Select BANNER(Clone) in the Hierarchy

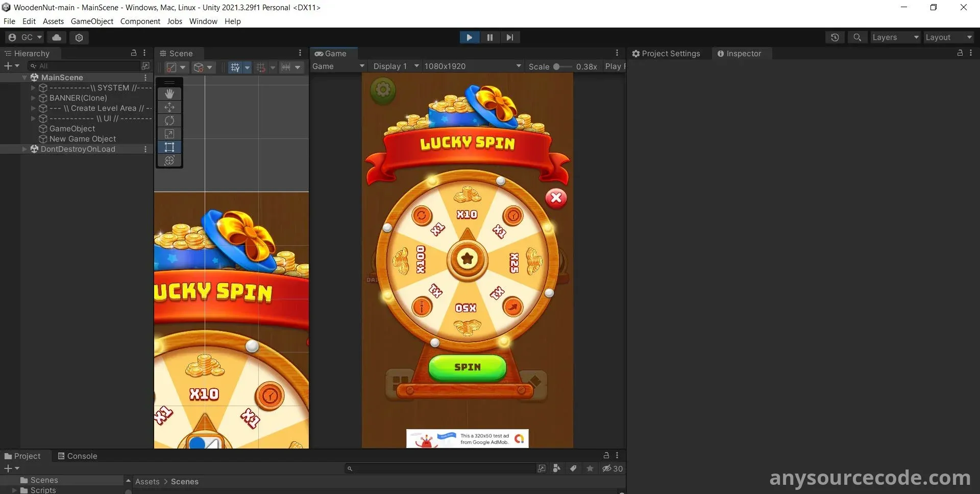[x=78, y=98]
